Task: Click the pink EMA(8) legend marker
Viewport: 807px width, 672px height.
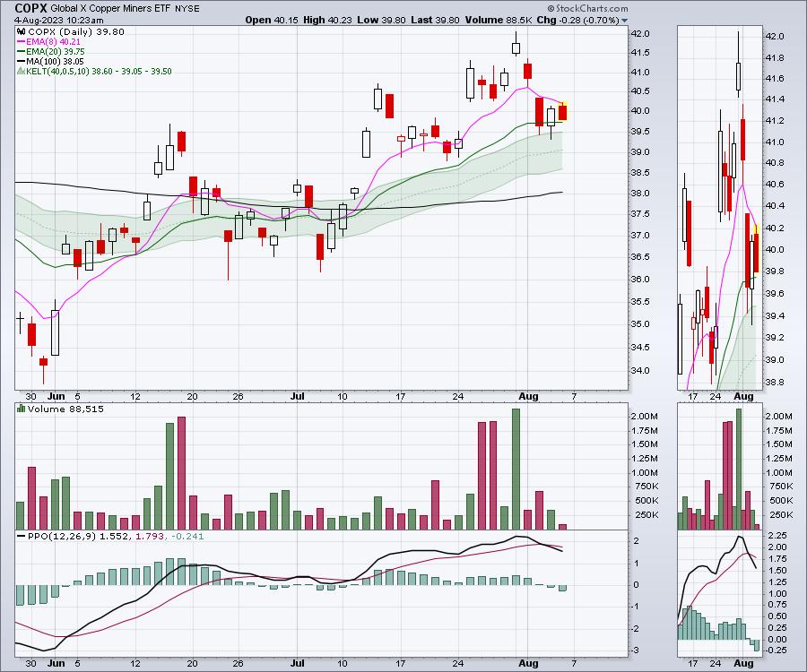Action: [x=21, y=43]
